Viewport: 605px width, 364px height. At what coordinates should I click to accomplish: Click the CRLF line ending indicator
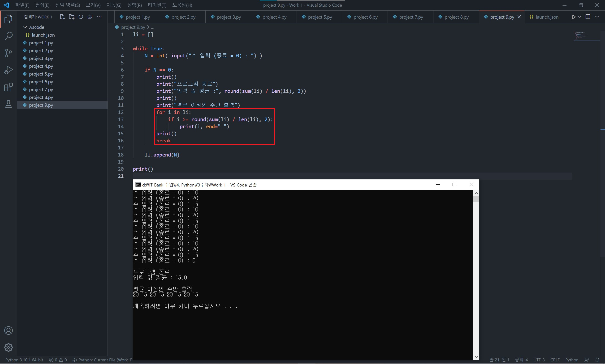pos(555,360)
